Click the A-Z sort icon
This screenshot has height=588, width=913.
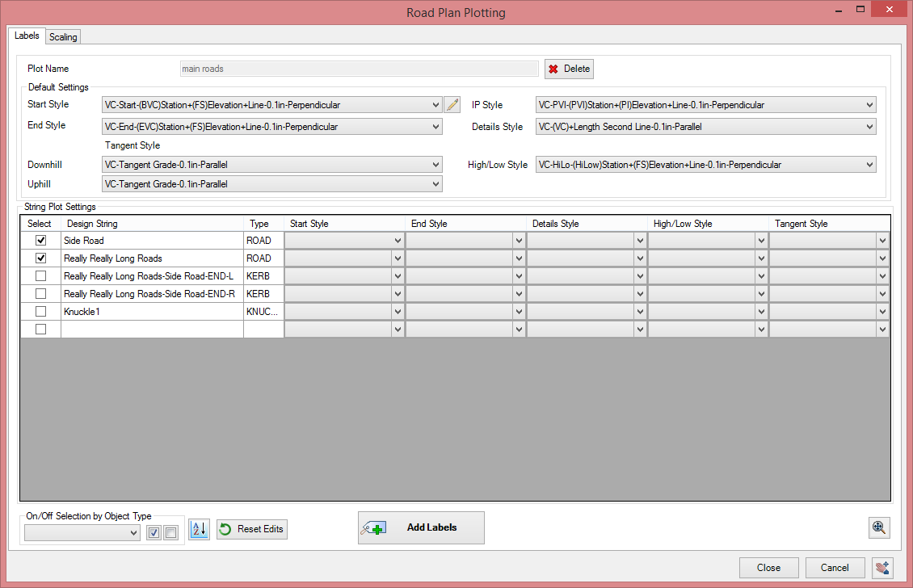[199, 529]
